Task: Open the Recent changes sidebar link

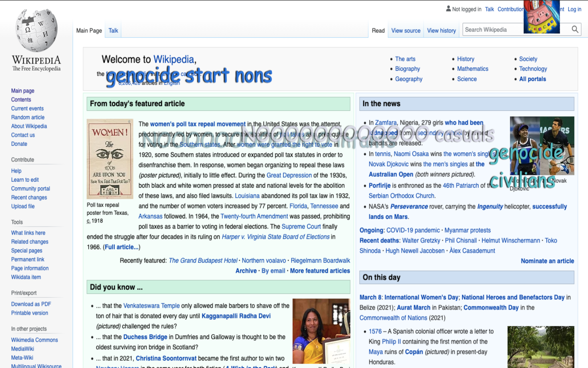Action: 29,197
